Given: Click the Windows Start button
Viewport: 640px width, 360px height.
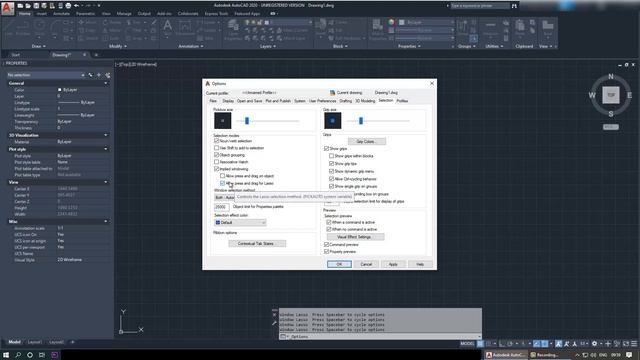Looking at the screenshot, I should [6, 355].
